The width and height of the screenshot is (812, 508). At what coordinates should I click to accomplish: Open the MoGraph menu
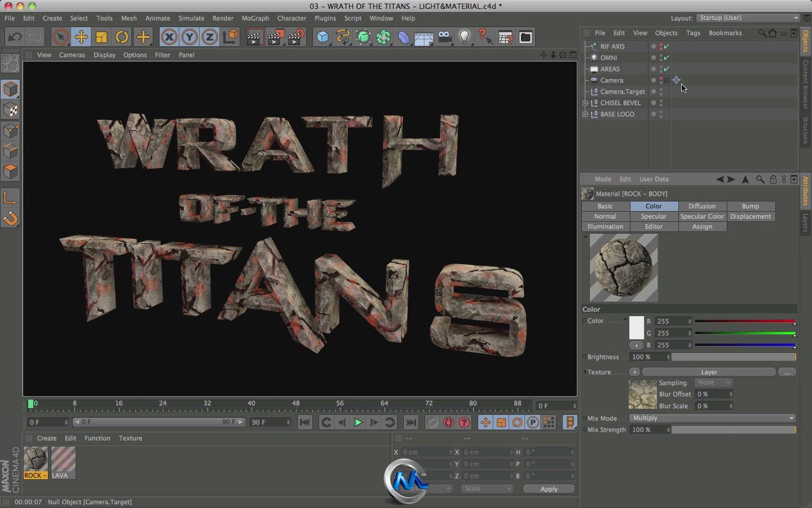click(255, 18)
